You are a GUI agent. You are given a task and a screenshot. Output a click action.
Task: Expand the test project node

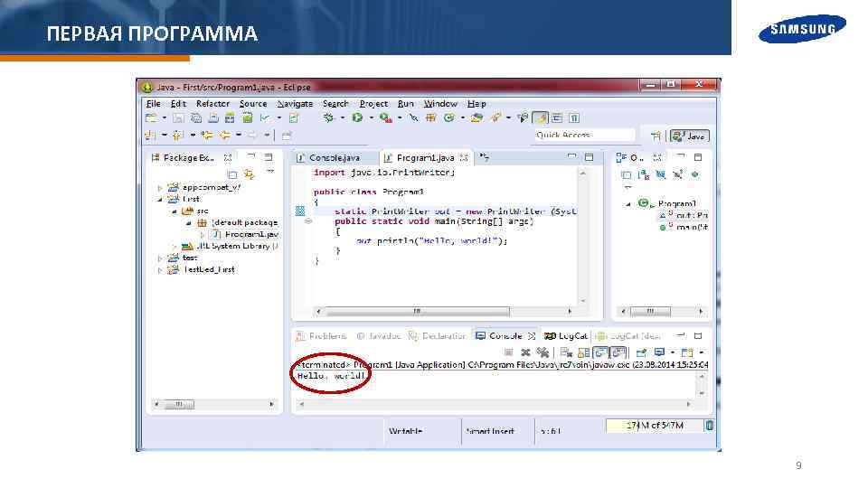(x=161, y=258)
